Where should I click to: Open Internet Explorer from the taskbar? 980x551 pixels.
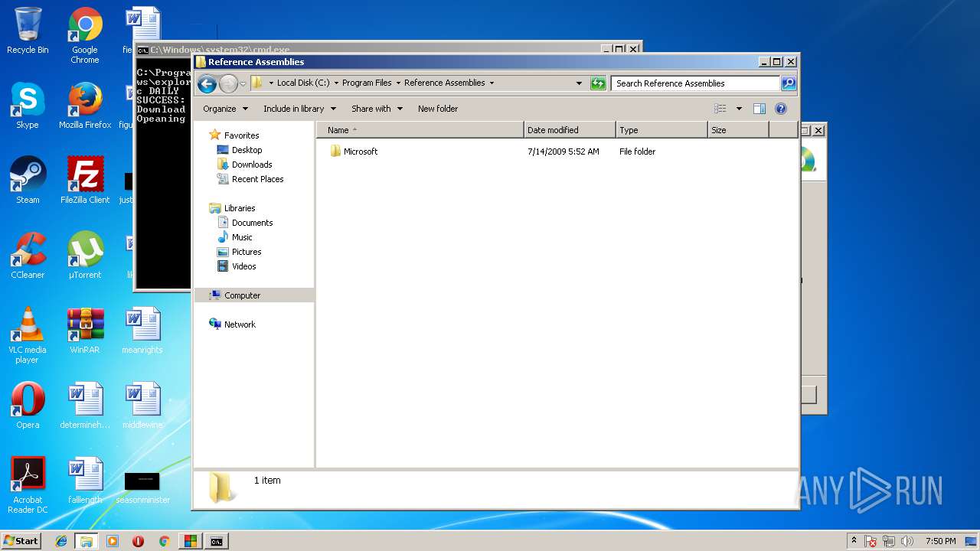[61, 541]
